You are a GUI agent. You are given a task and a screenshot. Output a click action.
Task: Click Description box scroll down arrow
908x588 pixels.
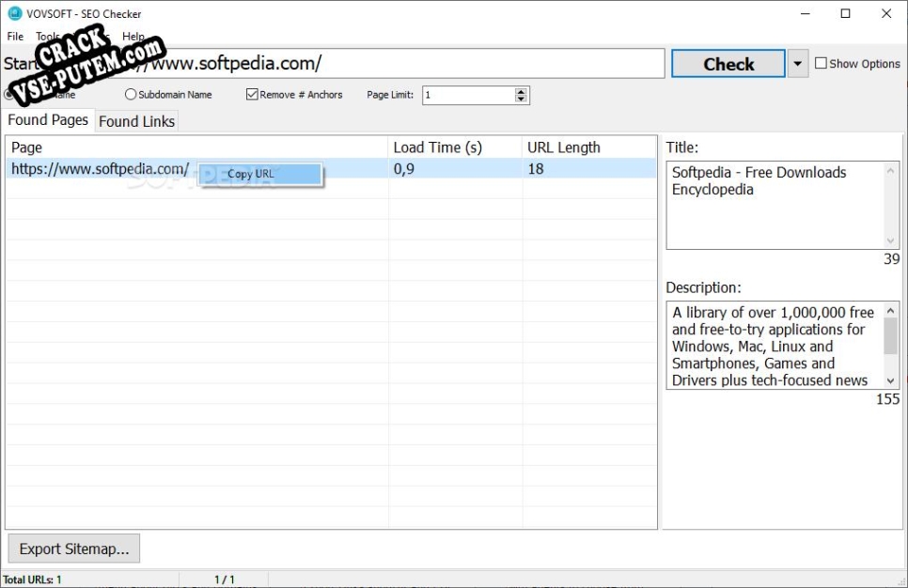pos(891,380)
